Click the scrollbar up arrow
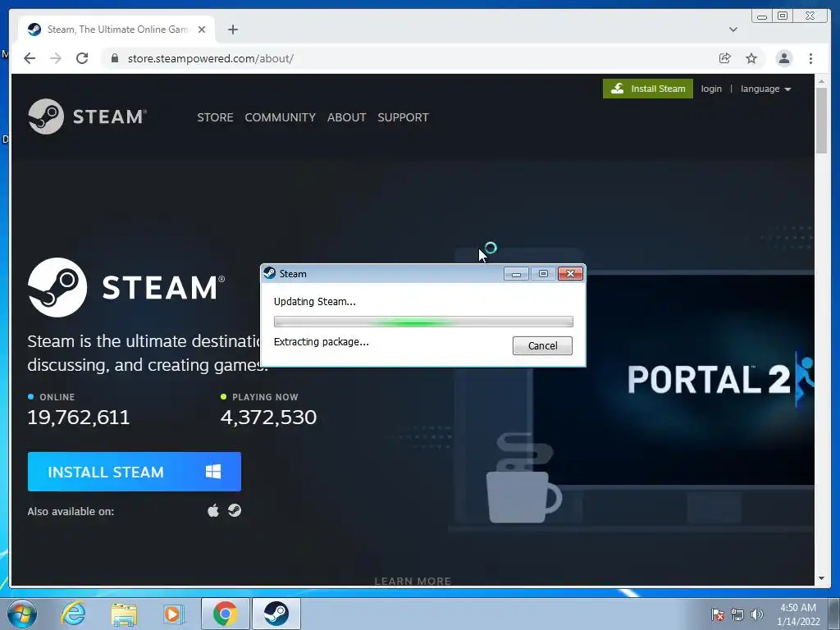 point(821,82)
